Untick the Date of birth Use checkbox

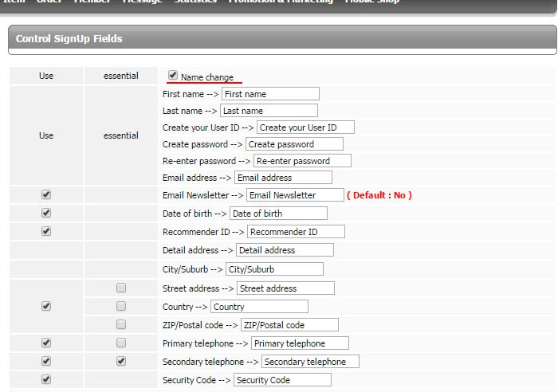[x=46, y=213]
